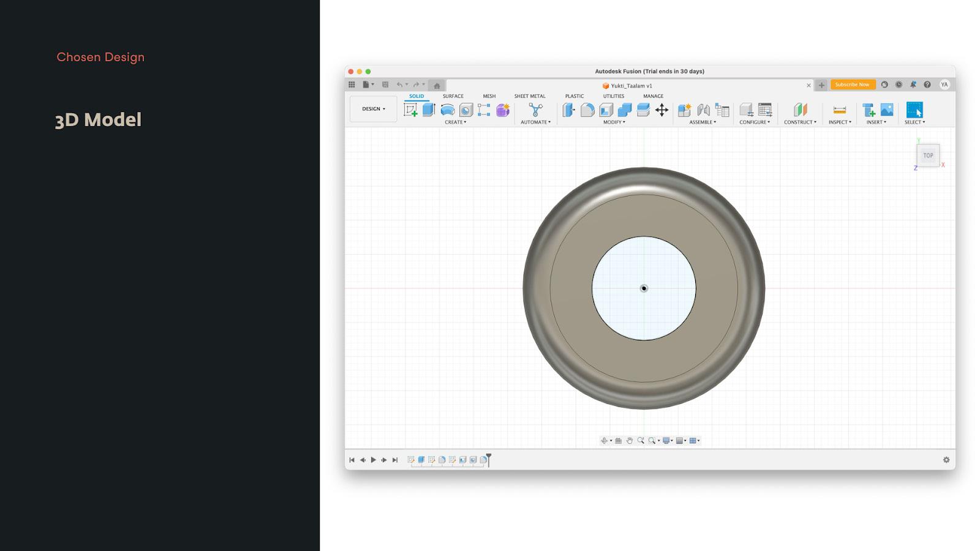Select the Pan hand tool
The width and height of the screenshot is (980, 551).
pyautogui.click(x=629, y=441)
